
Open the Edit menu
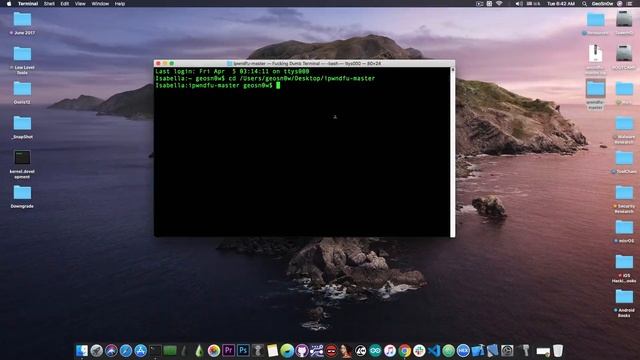(x=64, y=4)
